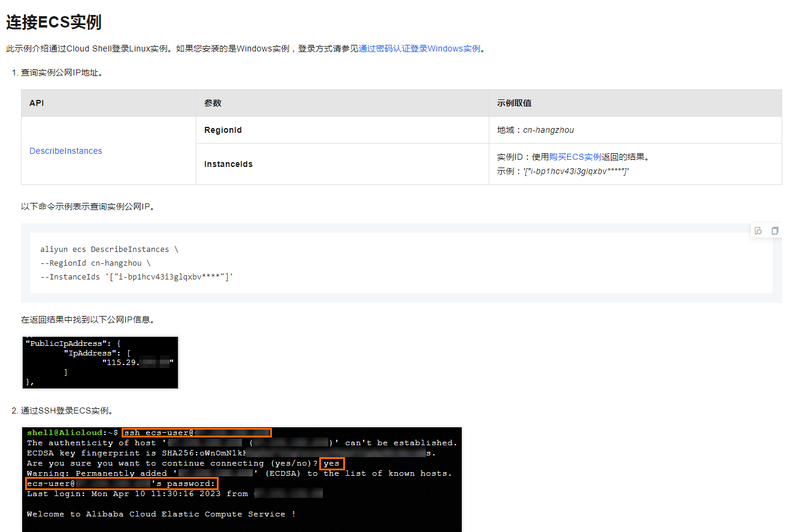The width and height of the screenshot is (793, 532).
Task: Open the DescribeInstances link in the API column
Action: click(x=66, y=151)
